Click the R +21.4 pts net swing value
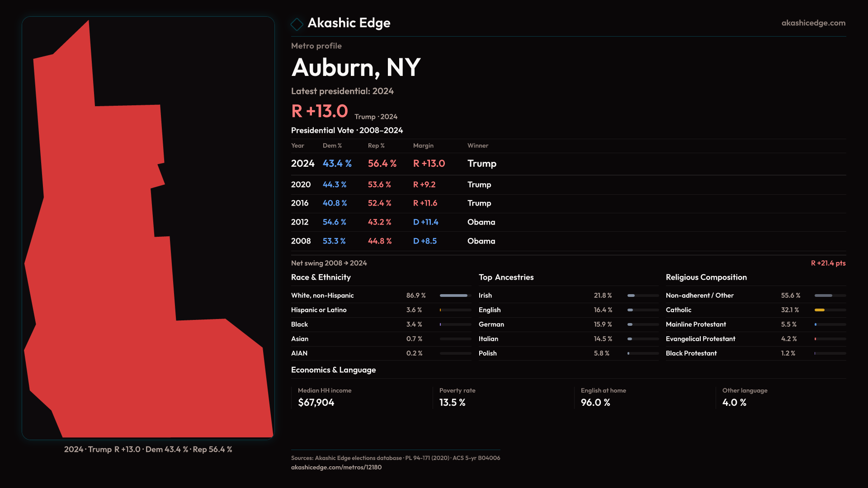868x488 pixels. coord(828,263)
